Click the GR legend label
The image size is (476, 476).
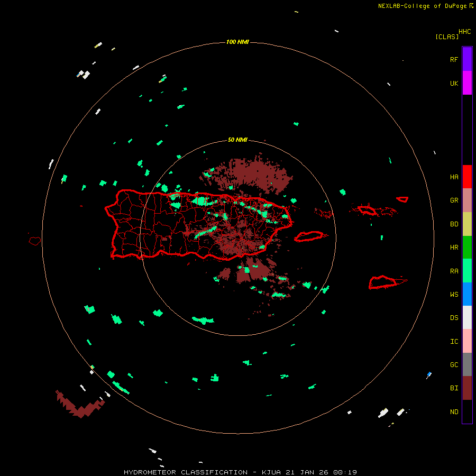(x=454, y=200)
